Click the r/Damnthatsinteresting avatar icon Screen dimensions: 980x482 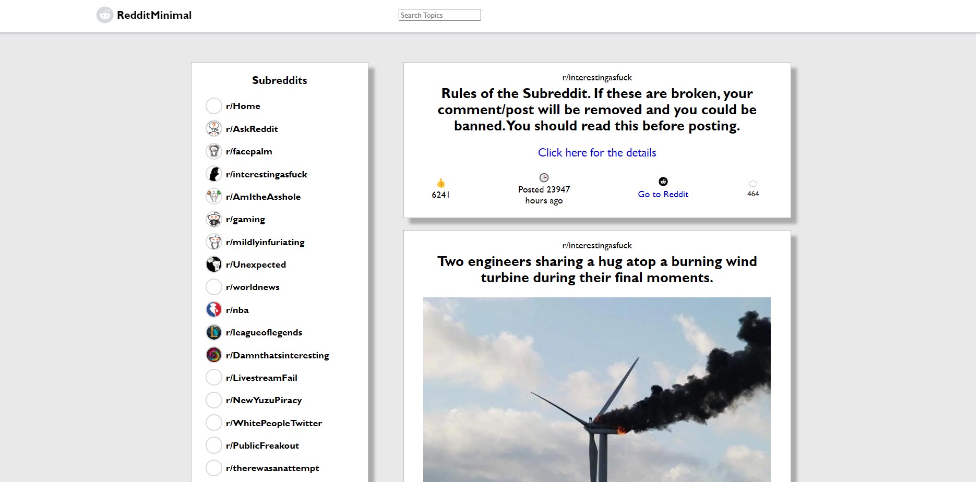214,355
